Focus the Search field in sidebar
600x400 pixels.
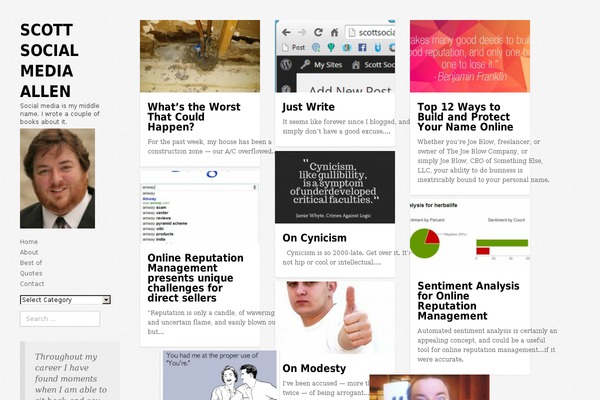60,319
